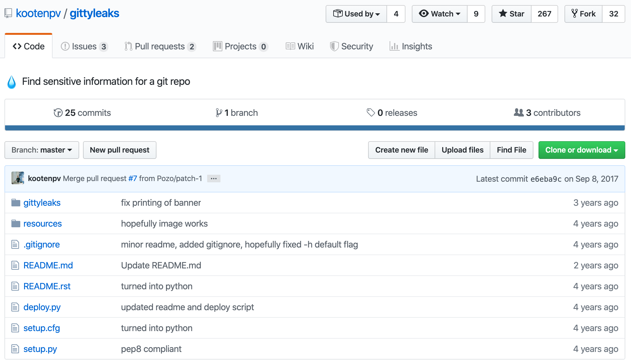Click the README.rst file icon

(x=15, y=286)
